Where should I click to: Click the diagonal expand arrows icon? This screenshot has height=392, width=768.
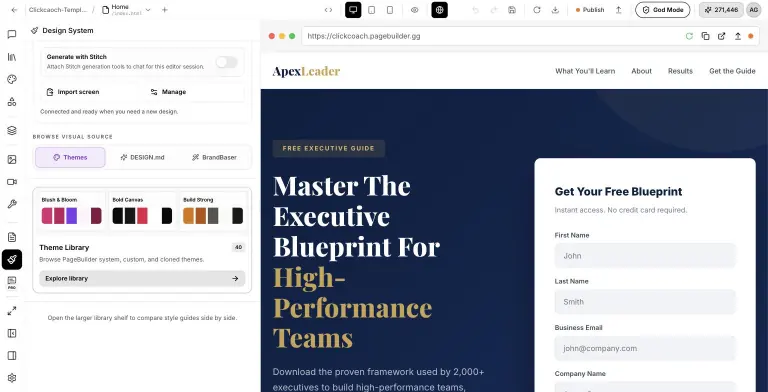[12, 311]
